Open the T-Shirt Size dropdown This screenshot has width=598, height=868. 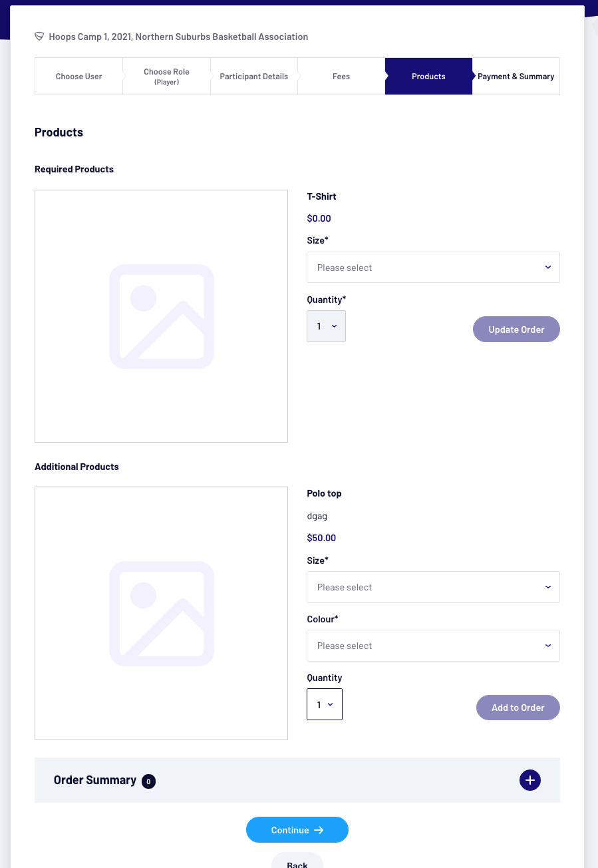pyautogui.click(x=433, y=268)
